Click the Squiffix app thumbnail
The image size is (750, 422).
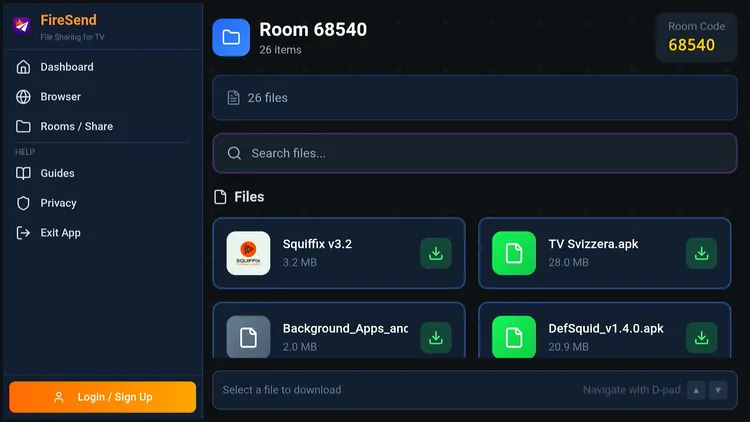pos(248,253)
